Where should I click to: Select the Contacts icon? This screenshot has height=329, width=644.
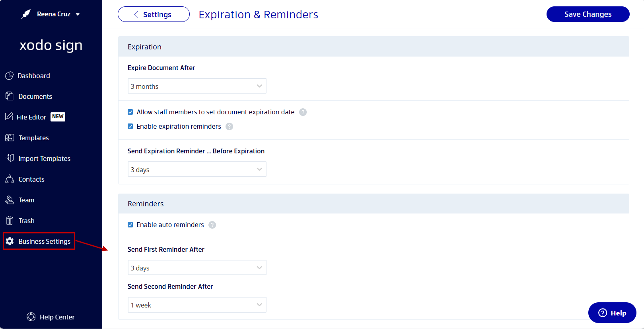pyautogui.click(x=10, y=179)
